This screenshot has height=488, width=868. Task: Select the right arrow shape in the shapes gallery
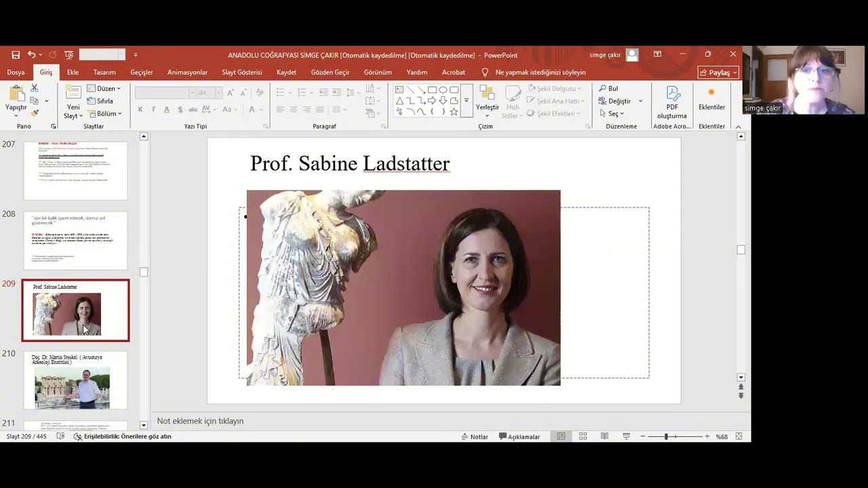[x=432, y=101]
